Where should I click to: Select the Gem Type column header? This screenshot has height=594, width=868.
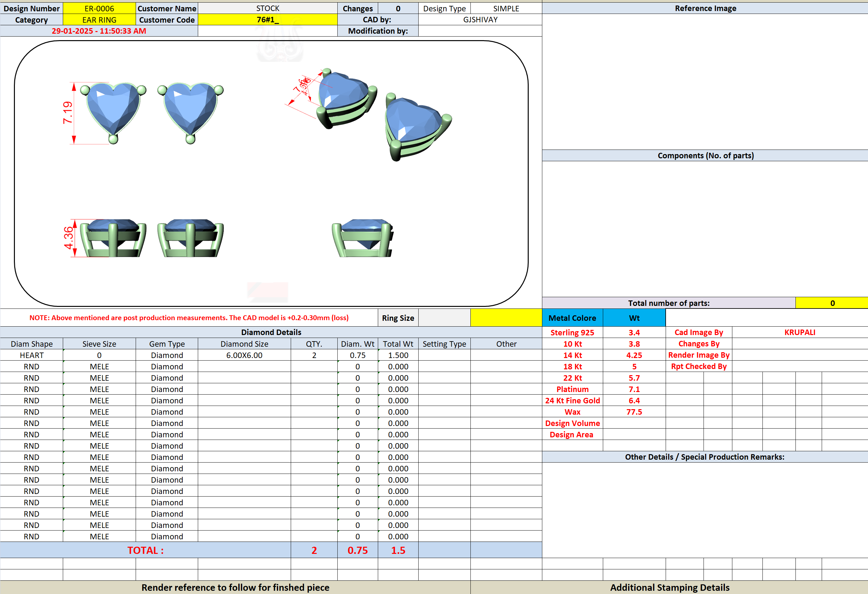tap(167, 344)
